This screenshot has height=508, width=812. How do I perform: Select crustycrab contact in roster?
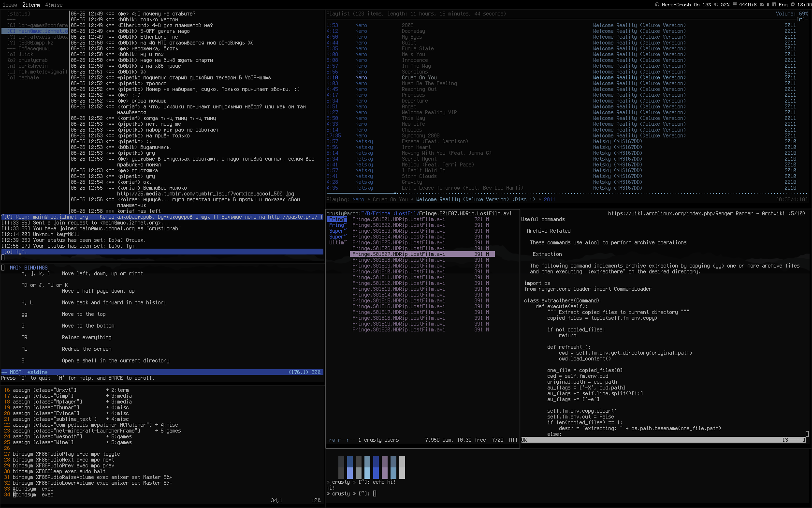pyautogui.click(x=27, y=60)
